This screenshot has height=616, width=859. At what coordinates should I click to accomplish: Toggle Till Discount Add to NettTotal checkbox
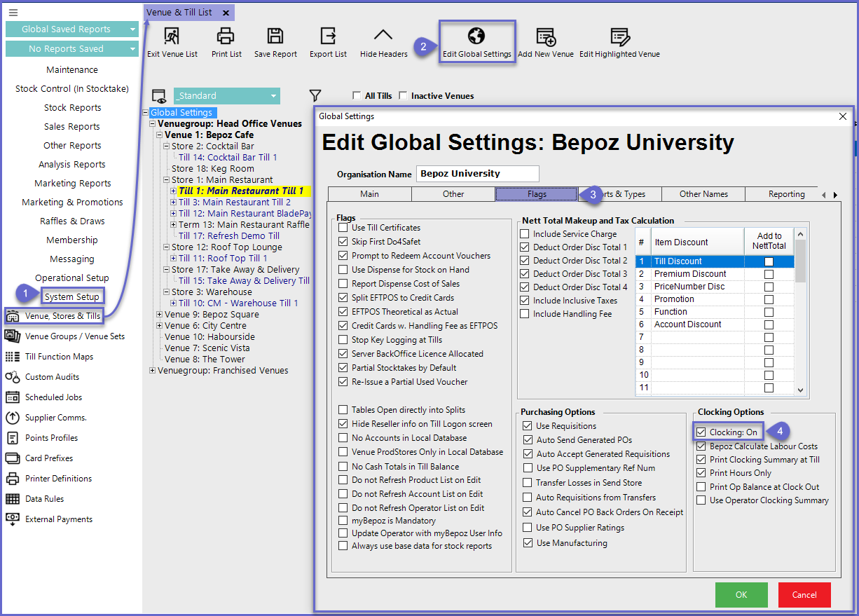tap(769, 261)
